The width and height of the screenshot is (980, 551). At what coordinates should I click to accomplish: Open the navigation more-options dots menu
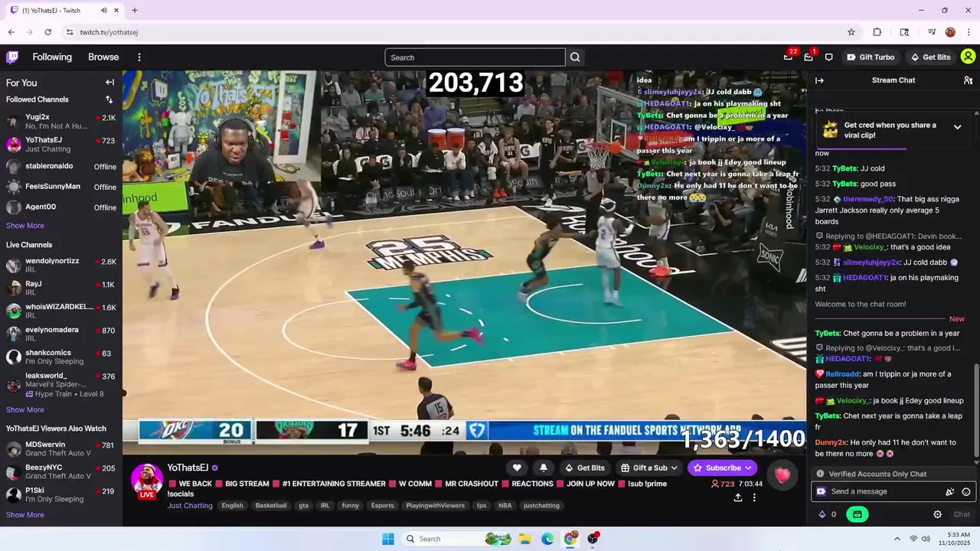click(139, 57)
